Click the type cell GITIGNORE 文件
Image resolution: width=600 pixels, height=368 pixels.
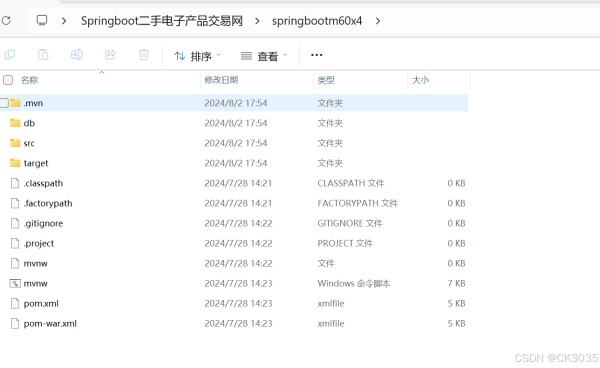point(350,223)
